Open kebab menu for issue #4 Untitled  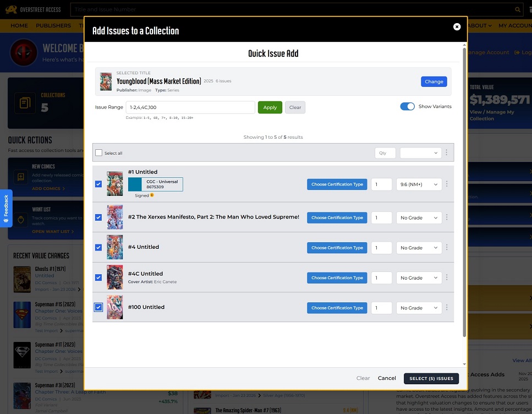tap(447, 247)
